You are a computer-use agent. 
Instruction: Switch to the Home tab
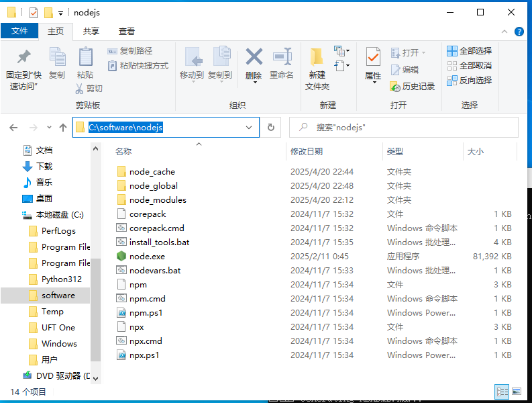pyautogui.click(x=56, y=32)
